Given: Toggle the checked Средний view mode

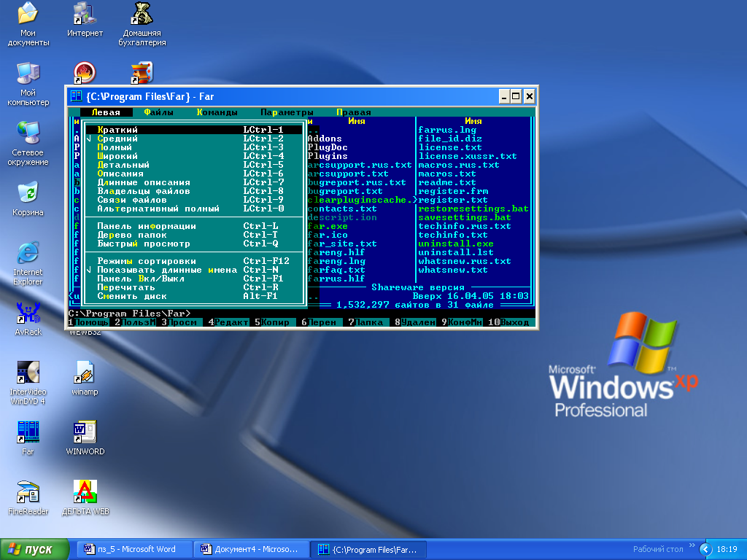Looking at the screenshot, I should 194,139.
